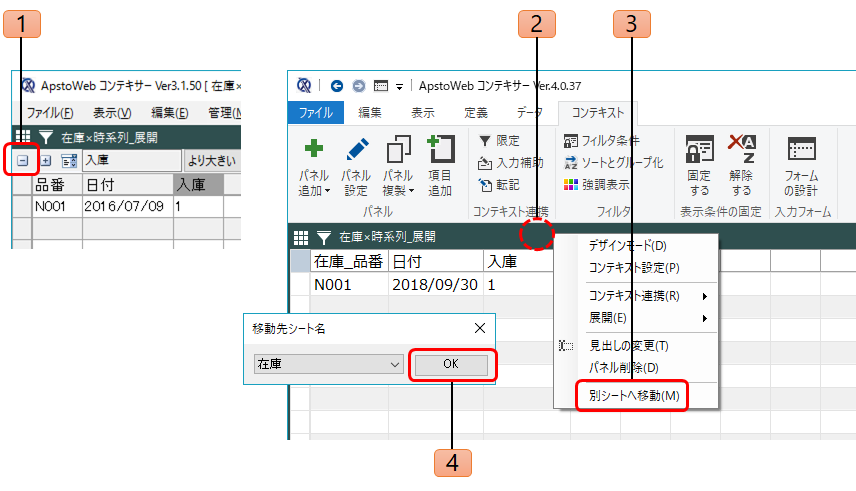The height and width of the screenshot is (491, 856).
Task: Click the collapse minus icon in Ver3.1.50 window
Action: [22, 161]
